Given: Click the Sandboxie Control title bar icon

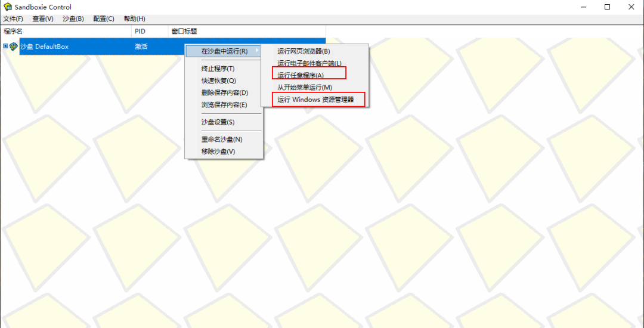Looking at the screenshot, I should [x=8, y=7].
